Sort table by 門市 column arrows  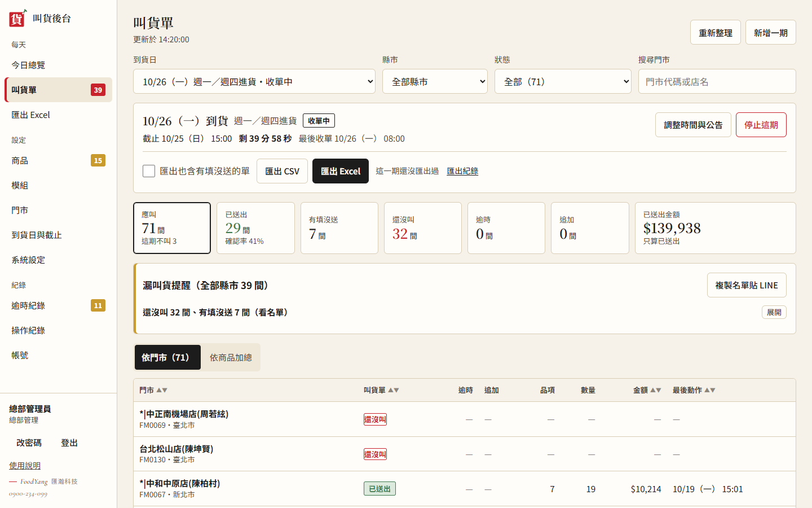(x=162, y=390)
